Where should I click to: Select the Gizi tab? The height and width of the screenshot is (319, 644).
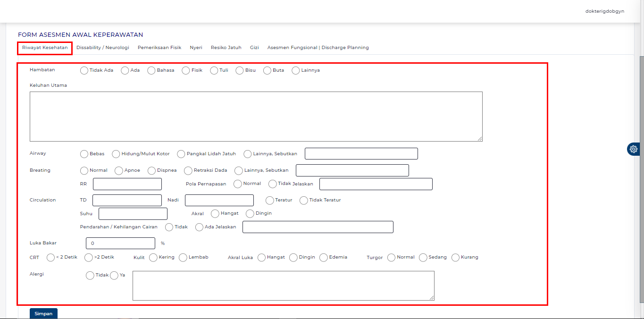[254, 48]
